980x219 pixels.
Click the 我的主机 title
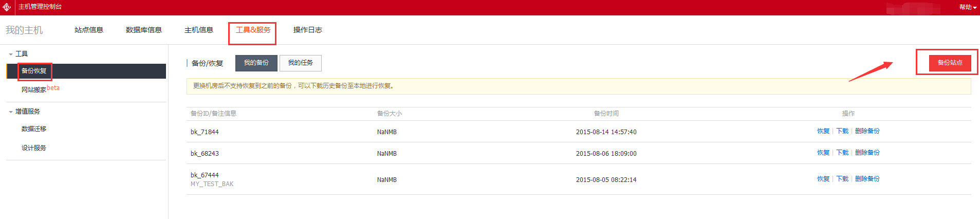tap(24, 30)
